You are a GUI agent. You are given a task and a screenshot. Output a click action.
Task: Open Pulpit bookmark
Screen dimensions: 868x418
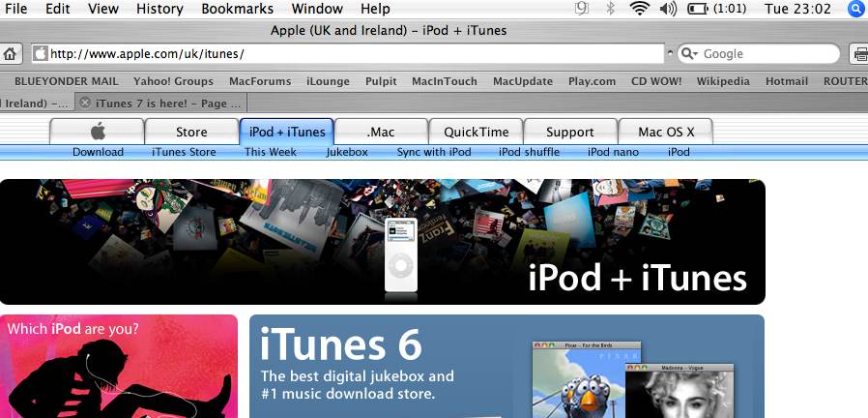[x=381, y=81]
